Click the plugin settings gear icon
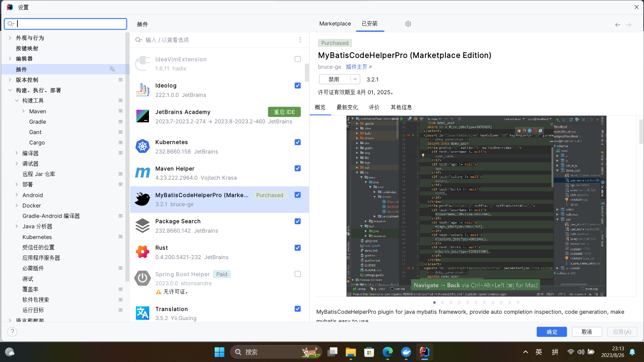The width and height of the screenshot is (644, 362). click(408, 24)
